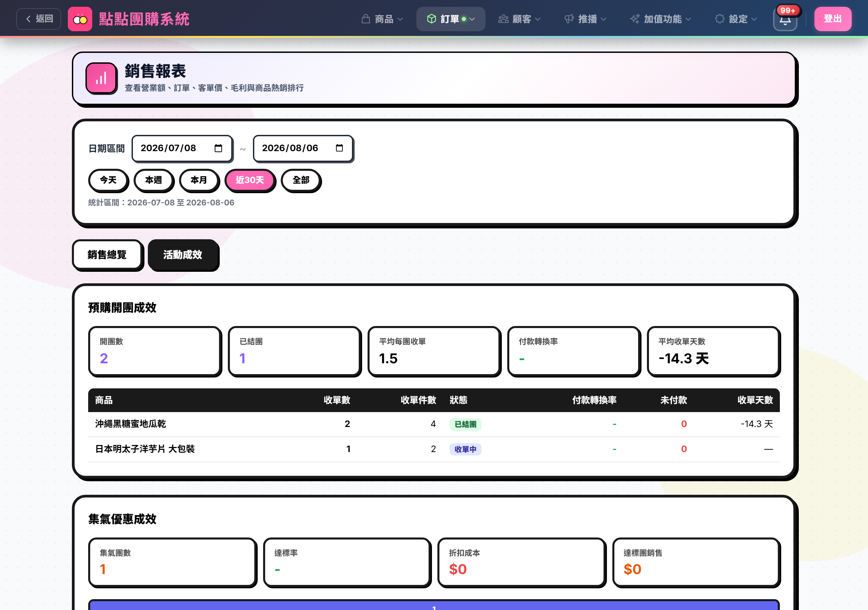The height and width of the screenshot is (610, 868).
Task: Click the 商品 bag icon
Action: [366, 19]
